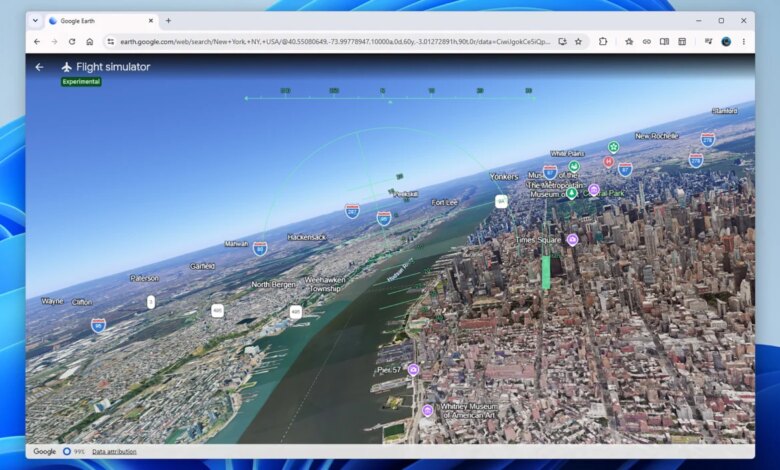Click the Central Park green tree marker
This screenshot has width=780, height=470.
pos(572,193)
